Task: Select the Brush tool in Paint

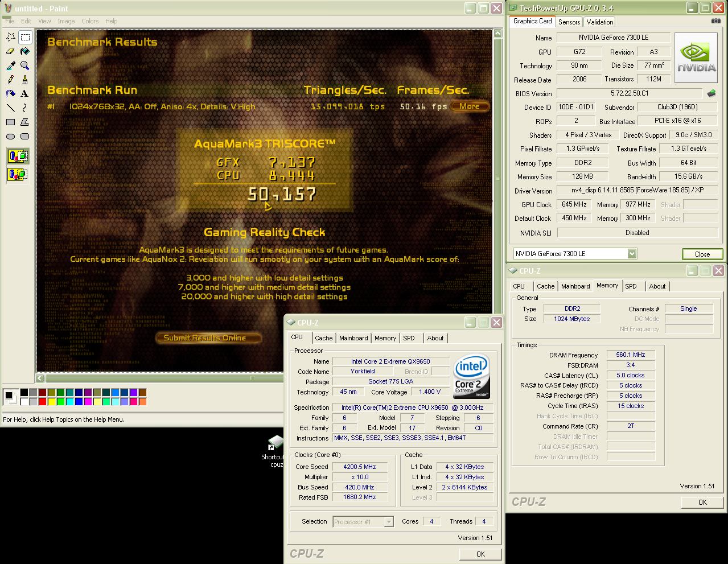Action: coord(25,80)
